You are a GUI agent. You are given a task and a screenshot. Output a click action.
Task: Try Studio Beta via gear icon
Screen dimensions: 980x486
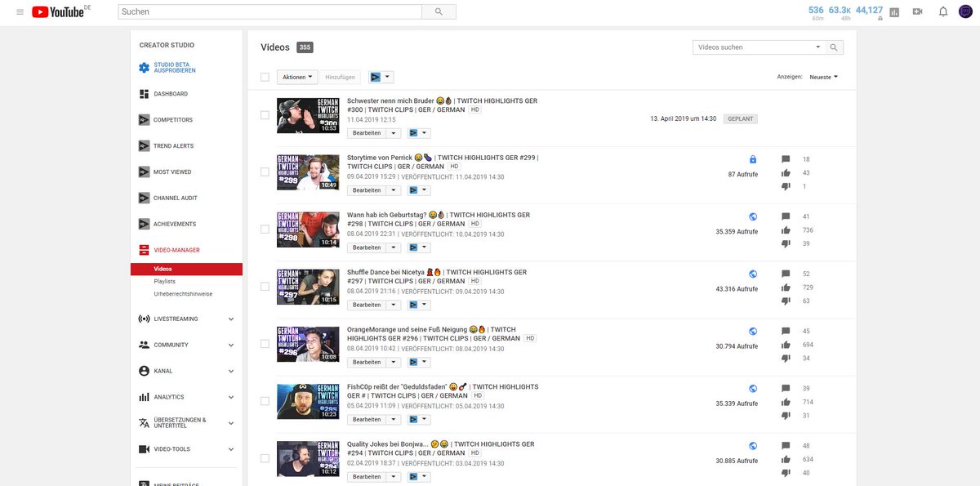(144, 68)
